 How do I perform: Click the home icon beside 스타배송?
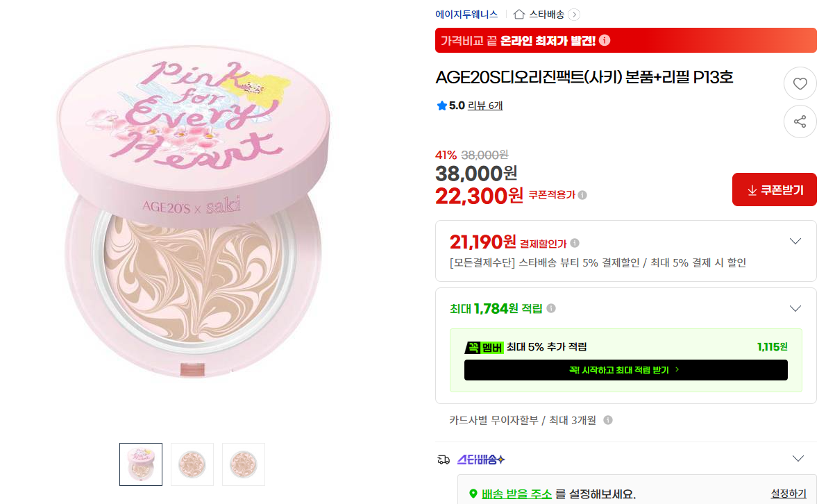(x=519, y=14)
